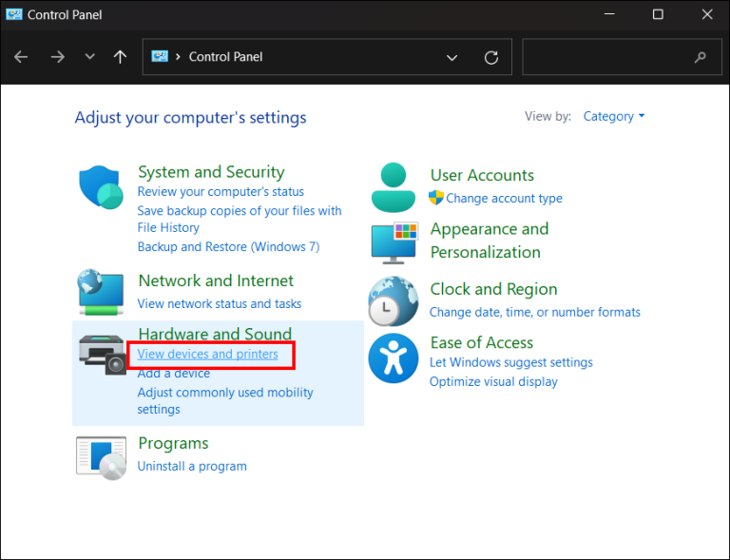Viewport: 730px width, 560px height.
Task: Open the View by Category dropdown
Action: [x=613, y=116]
